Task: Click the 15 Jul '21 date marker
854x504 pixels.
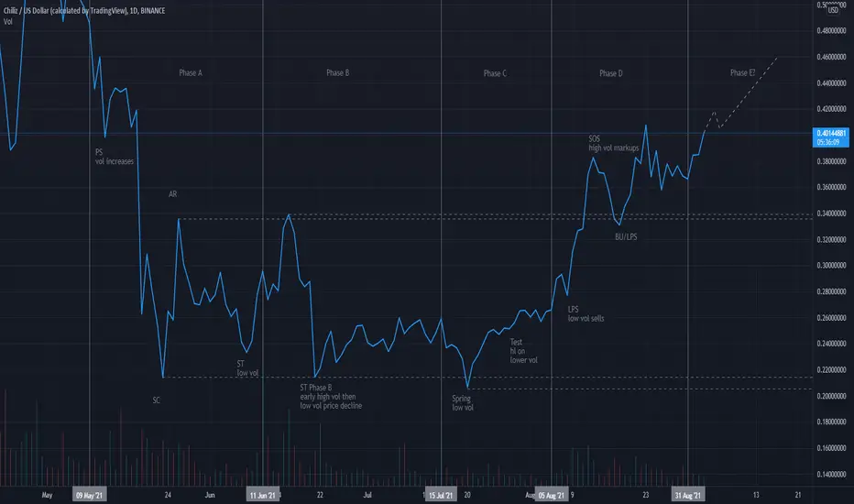Action: point(441,495)
